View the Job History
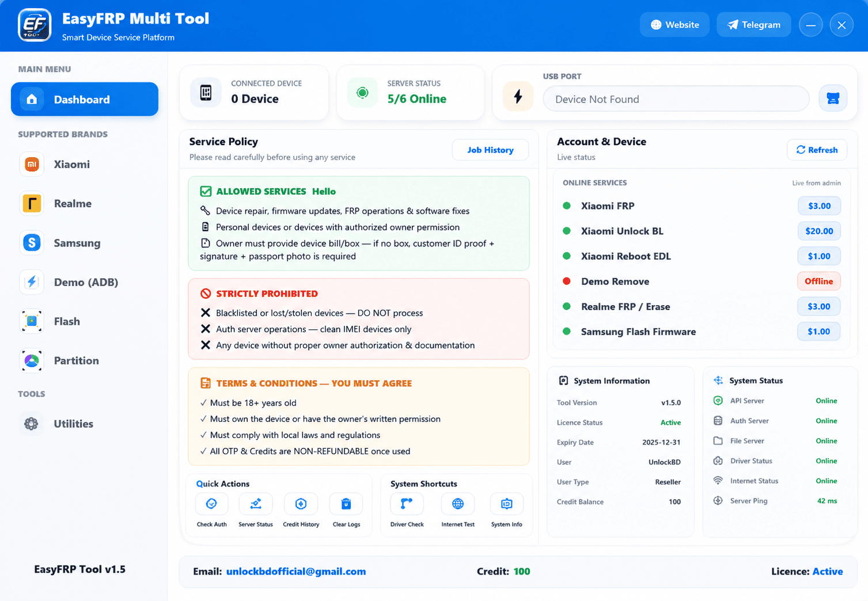The height and width of the screenshot is (601, 868). coord(490,150)
